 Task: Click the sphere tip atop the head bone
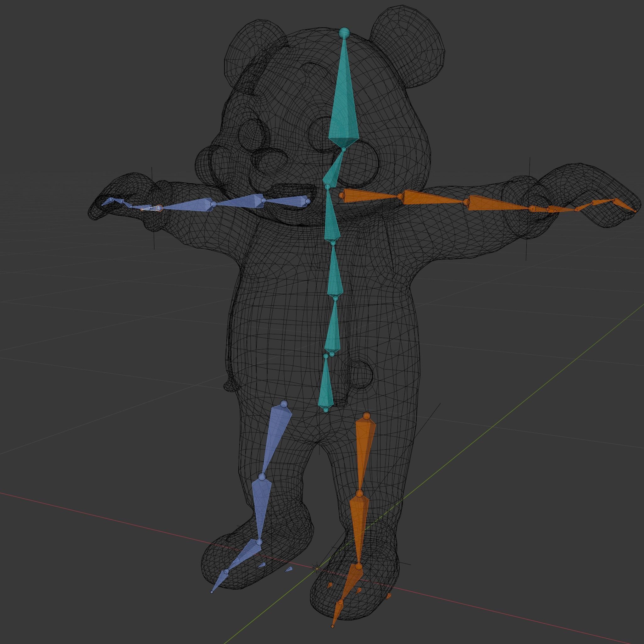[344, 33]
